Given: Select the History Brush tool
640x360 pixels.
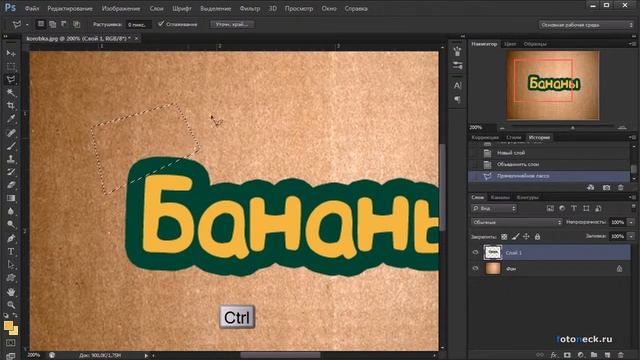Looking at the screenshot, I should tap(11, 172).
